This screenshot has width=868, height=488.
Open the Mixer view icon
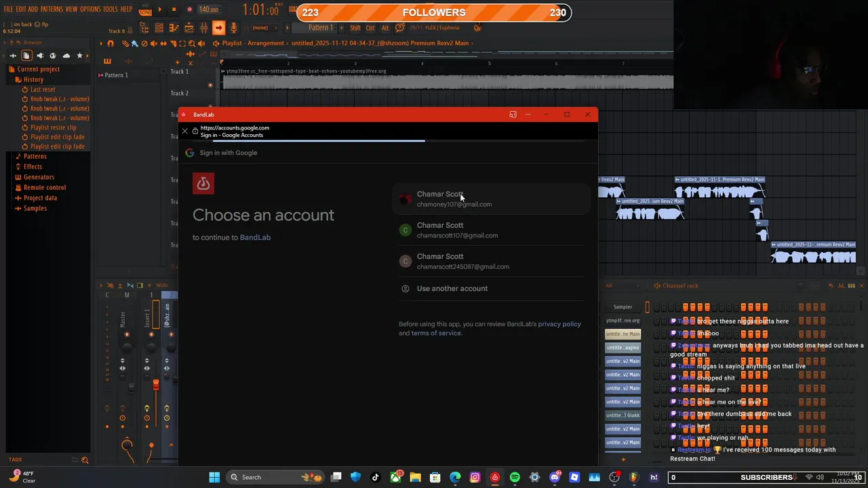coord(203,28)
